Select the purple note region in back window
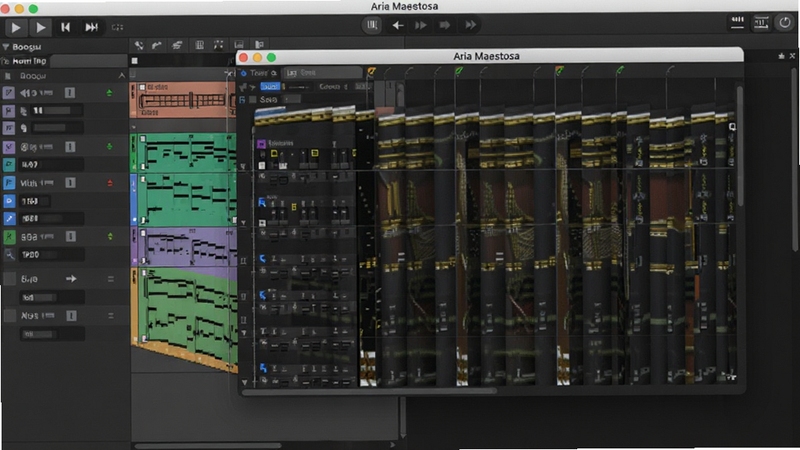This screenshot has width=800, height=450. point(184,247)
